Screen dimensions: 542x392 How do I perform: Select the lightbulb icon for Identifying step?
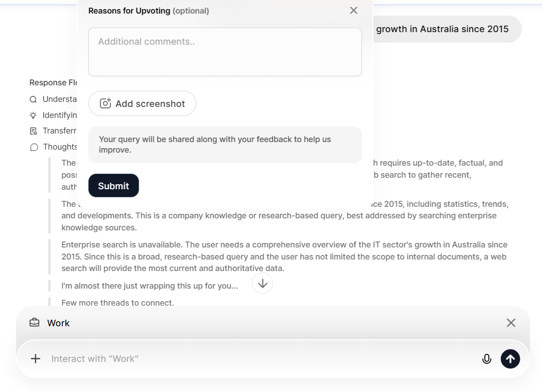(34, 115)
